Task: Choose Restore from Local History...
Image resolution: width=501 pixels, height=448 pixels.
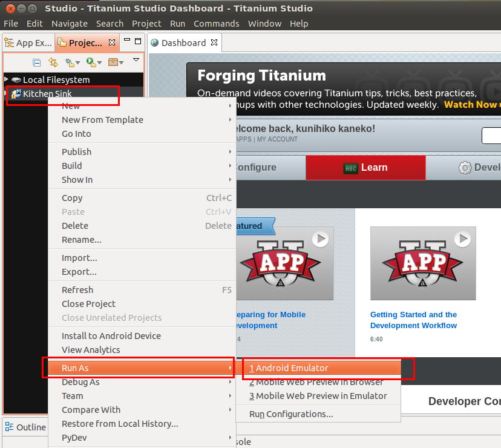Action: tap(142, 424)
